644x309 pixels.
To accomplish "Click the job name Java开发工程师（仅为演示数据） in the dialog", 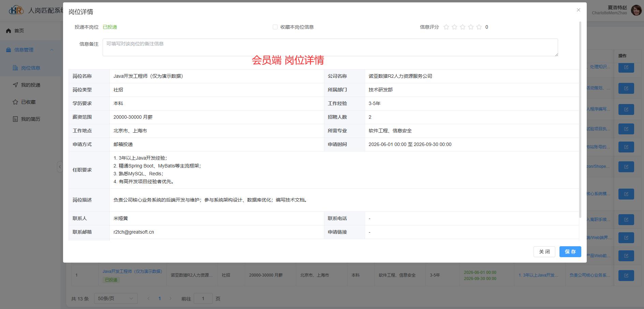I will coord(150,76).
